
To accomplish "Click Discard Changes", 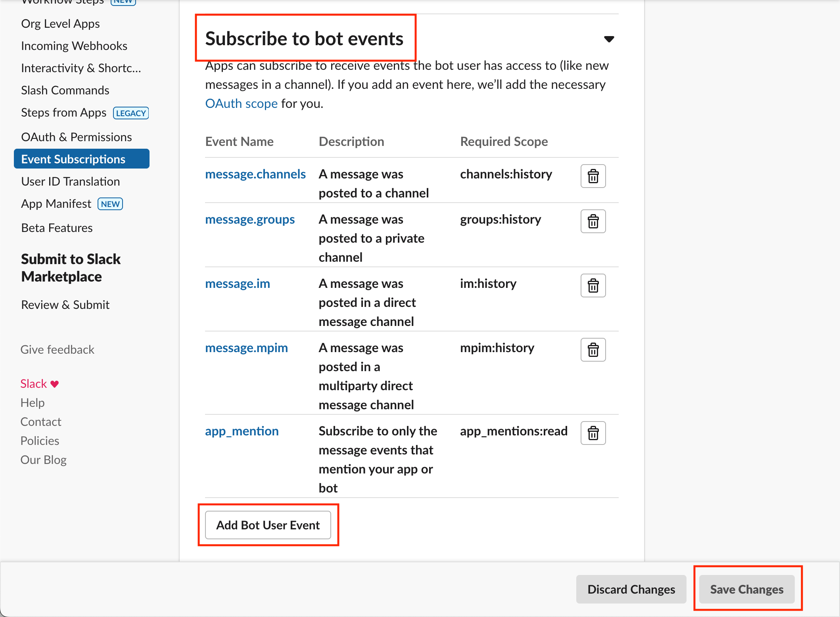I will point(631,589).
